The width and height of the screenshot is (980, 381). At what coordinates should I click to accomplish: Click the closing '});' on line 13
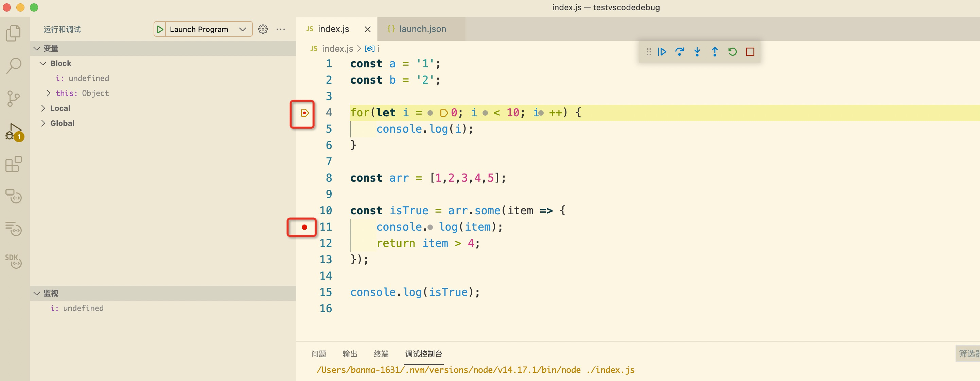point(360,260)
